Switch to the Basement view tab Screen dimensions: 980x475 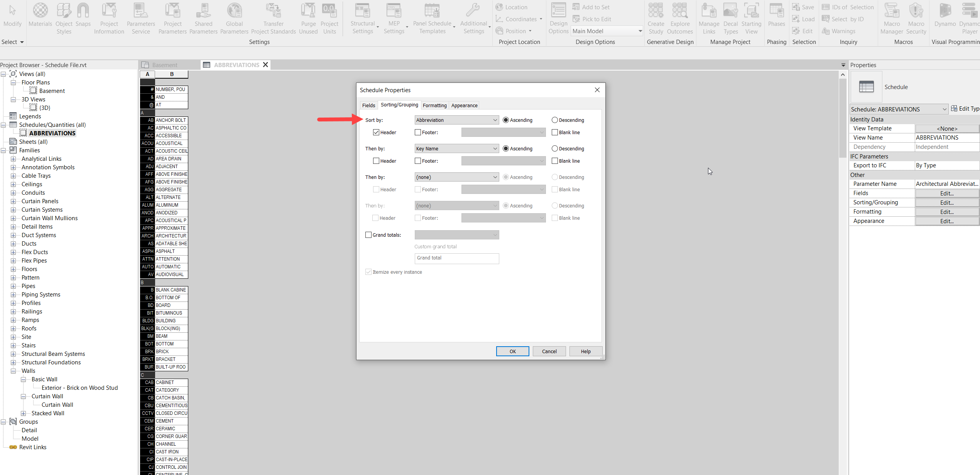pyautogui.click(x=165, y=64)
